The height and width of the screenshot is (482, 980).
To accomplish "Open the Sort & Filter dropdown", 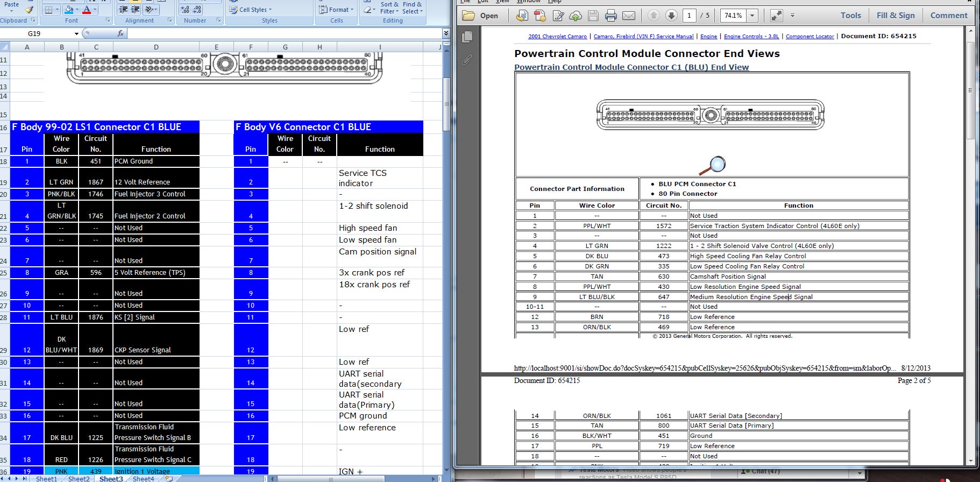I will [x=390, y=8].
